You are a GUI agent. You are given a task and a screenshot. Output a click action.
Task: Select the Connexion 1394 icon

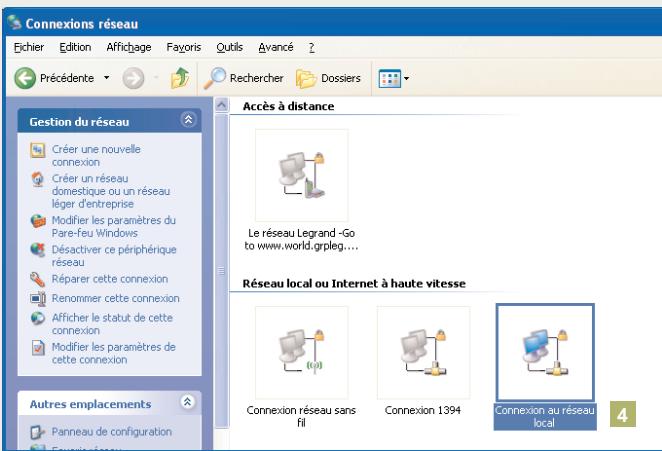coord(423,352)
